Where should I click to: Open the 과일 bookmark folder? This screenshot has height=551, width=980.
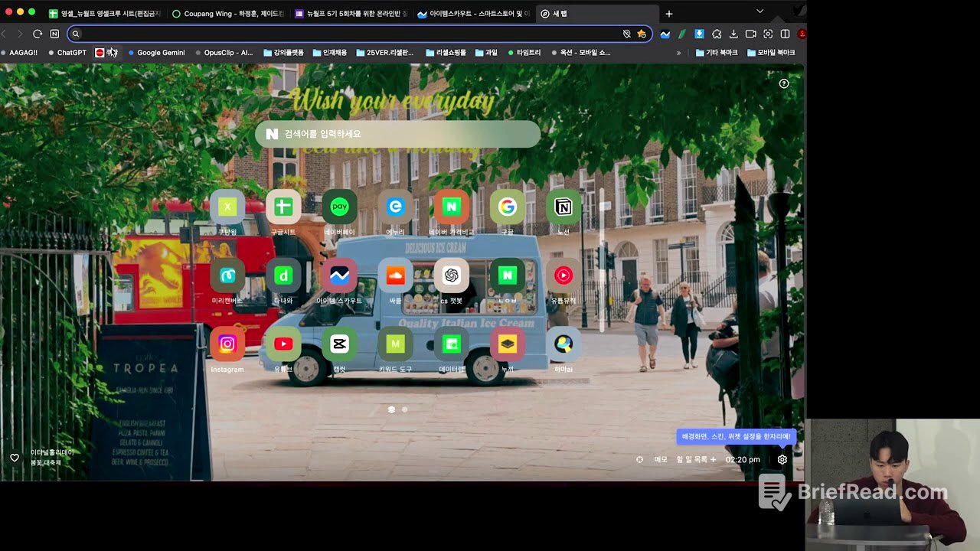click(x=486, y=53)
